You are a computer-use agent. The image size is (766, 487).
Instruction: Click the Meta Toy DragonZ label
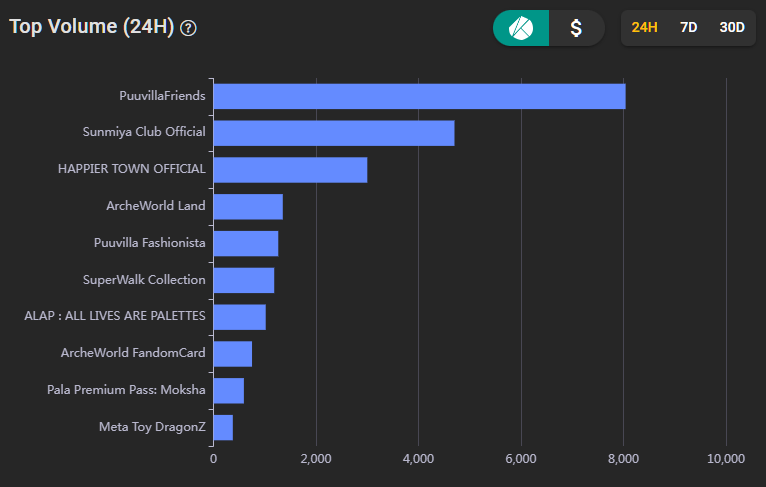152,427
